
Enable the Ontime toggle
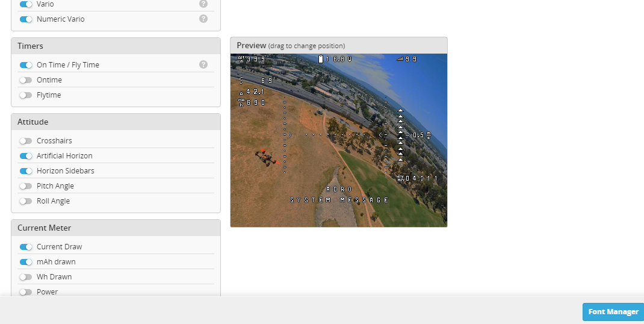26,79
